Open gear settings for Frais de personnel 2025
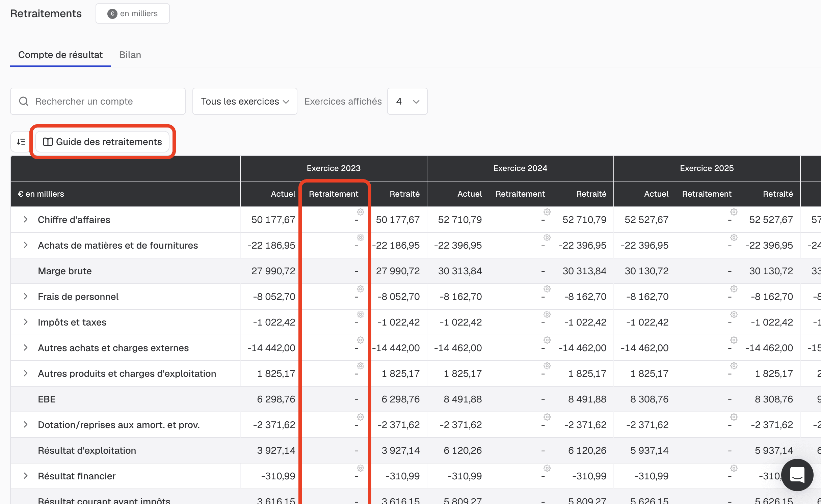The height and width of the screenshot is (504, 821). tap(734, 289)
